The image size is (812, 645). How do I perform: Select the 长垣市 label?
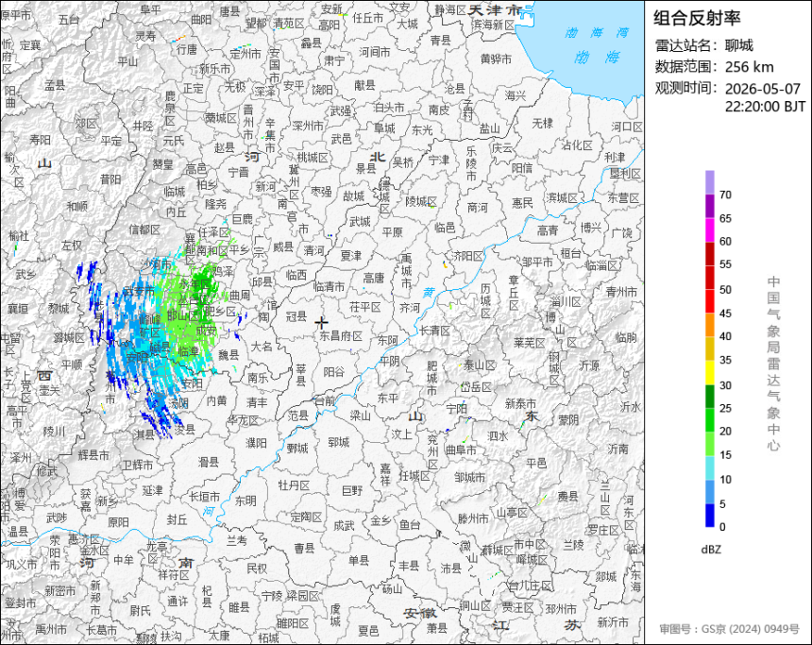[204, 497]
